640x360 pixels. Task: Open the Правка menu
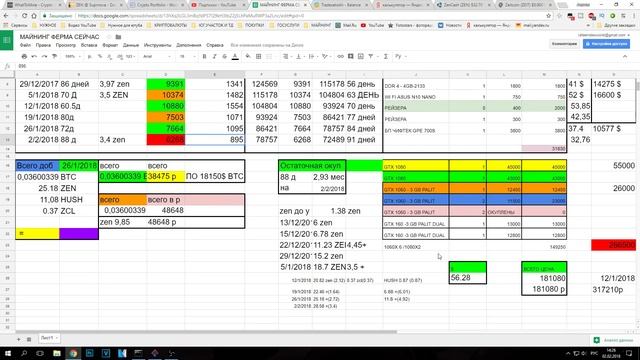coord(43,45)
